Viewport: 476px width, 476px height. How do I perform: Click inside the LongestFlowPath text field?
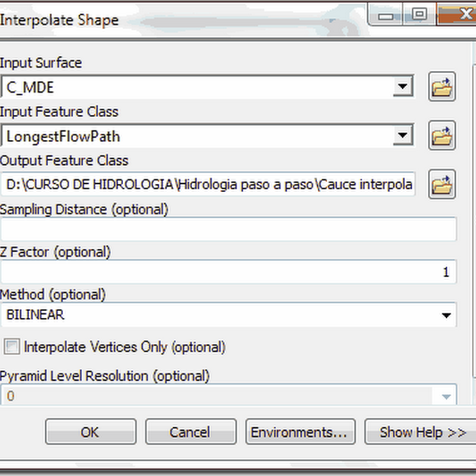(197, 136)
